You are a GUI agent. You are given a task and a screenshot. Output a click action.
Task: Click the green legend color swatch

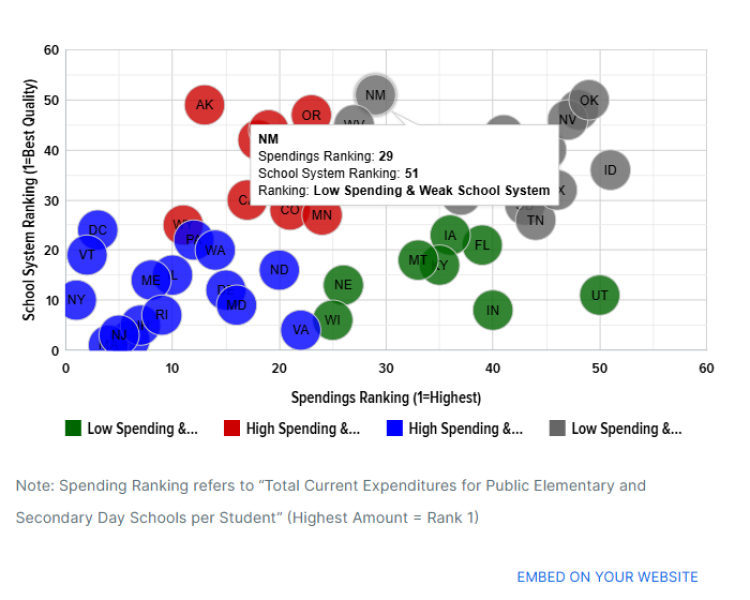coord(73,428)
